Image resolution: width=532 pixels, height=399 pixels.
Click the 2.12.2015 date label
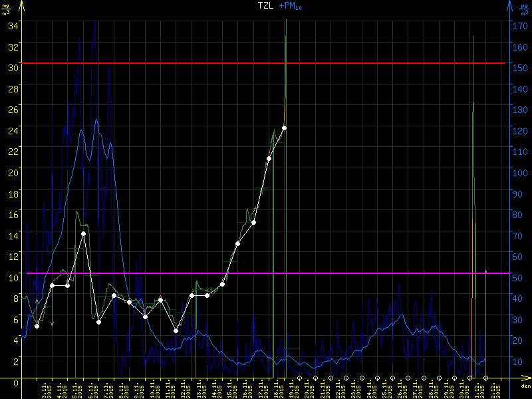[x=495, y=390]
